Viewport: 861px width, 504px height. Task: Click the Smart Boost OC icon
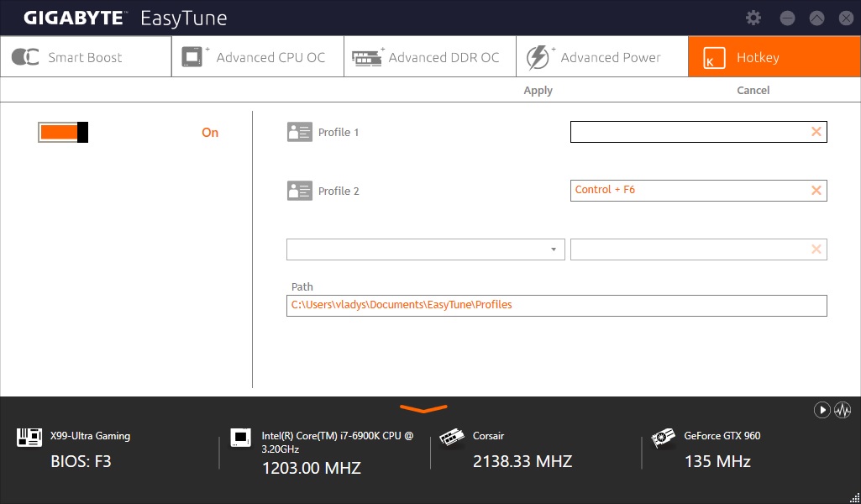25,57
